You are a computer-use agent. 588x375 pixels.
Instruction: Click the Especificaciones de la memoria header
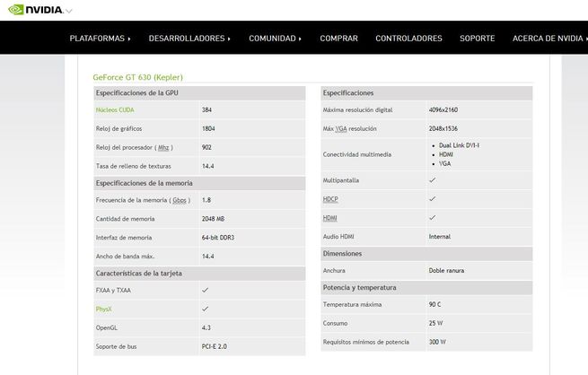[199, 183]
